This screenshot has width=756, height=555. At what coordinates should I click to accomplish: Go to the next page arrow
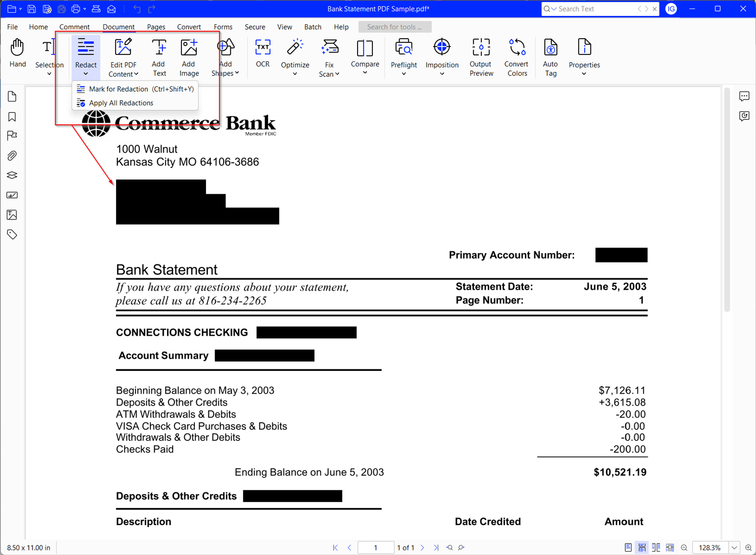[x=422, y=548]
